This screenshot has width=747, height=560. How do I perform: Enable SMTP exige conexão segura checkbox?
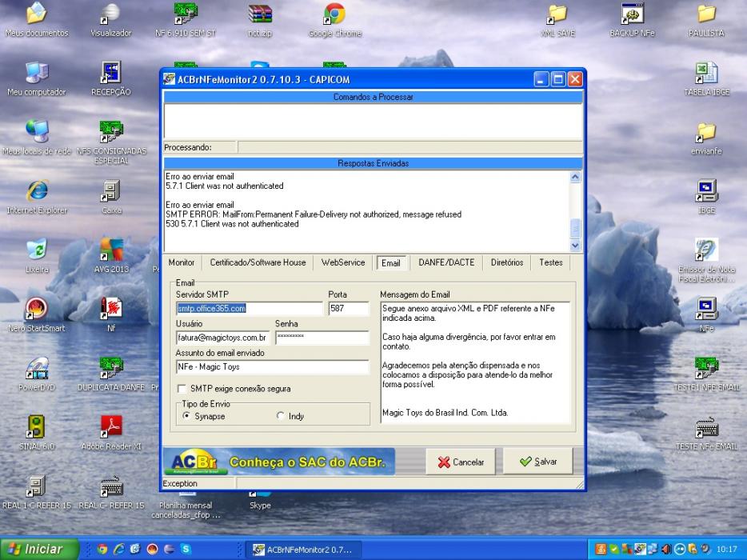tap(182, 389)
